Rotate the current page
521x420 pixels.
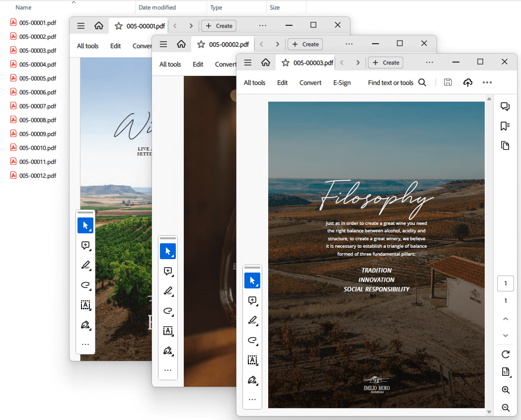coord(505,354)
